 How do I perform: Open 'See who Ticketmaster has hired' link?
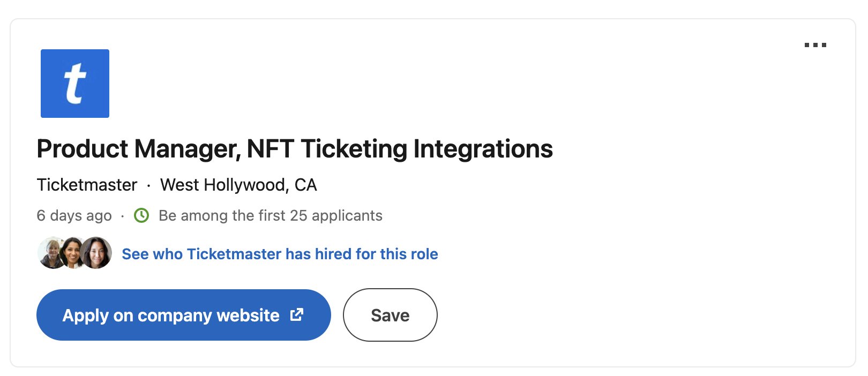pos(280,254)
